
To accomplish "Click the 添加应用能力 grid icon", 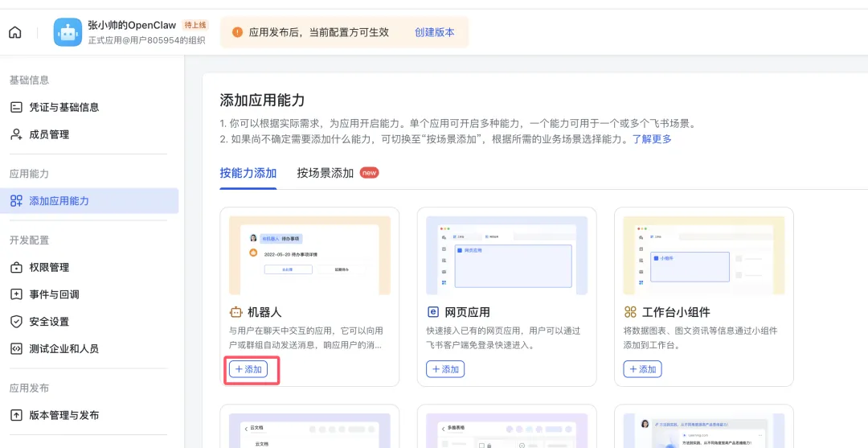I will pos(17,201).
